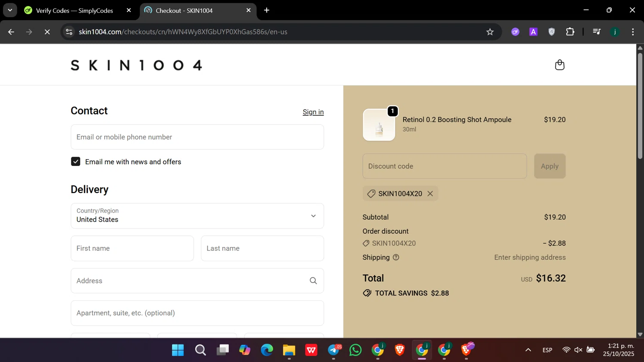This screenshot has width=644, height=362.
Task: Launch Microsoft Edge from the taskbar
Action: pos(267,350)
